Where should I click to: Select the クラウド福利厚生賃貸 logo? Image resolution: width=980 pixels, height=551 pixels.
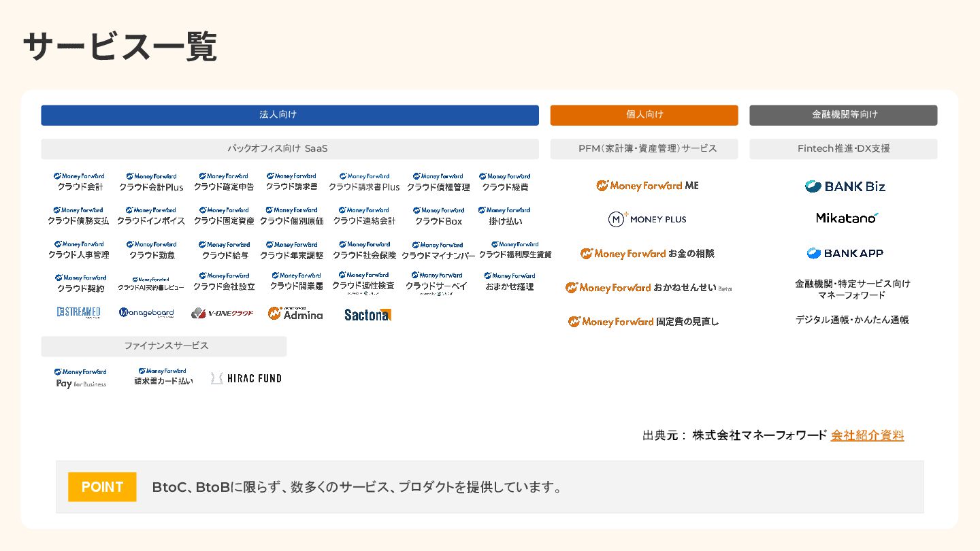[515, 250]
